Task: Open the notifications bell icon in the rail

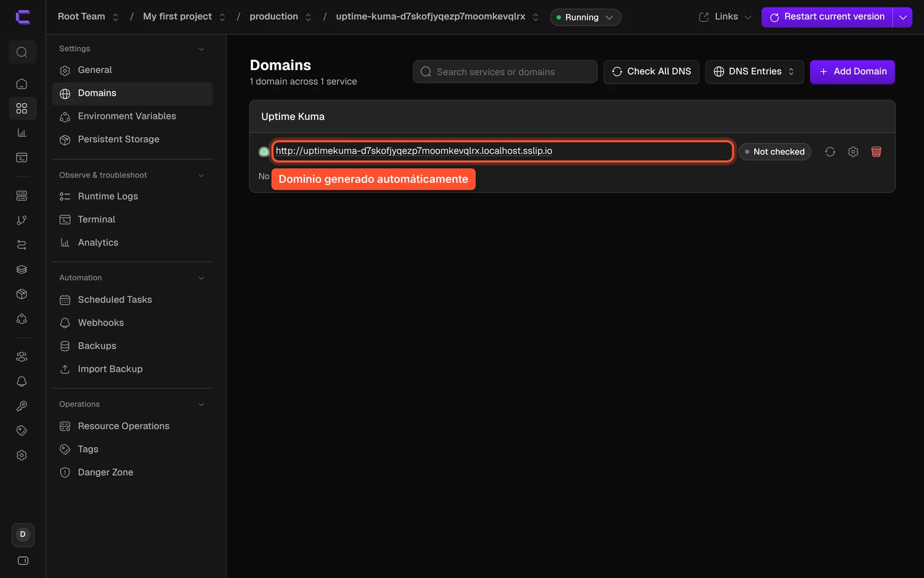Action: coord(22,381)
